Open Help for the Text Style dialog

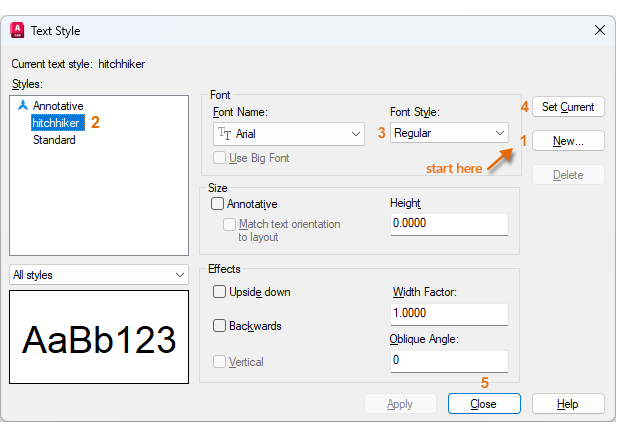tap(567, 404)
